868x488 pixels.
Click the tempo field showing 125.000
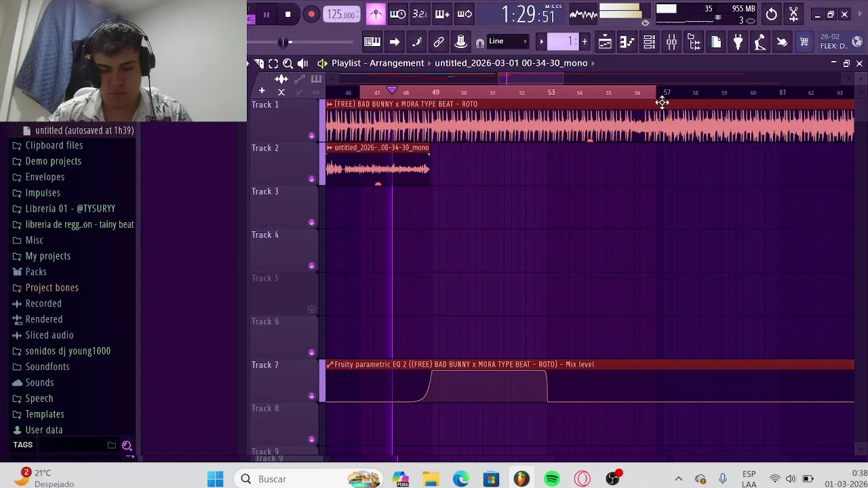[x=342, y=14]
